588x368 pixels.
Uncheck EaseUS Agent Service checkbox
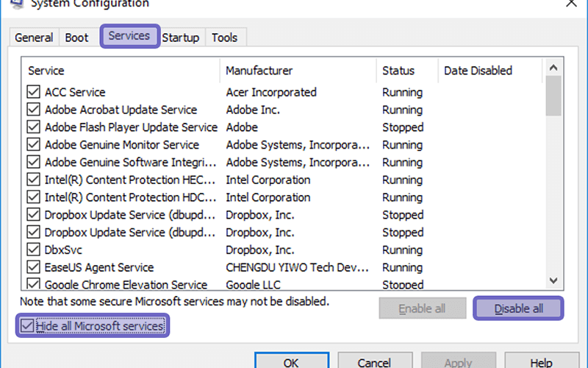(33, 267)
